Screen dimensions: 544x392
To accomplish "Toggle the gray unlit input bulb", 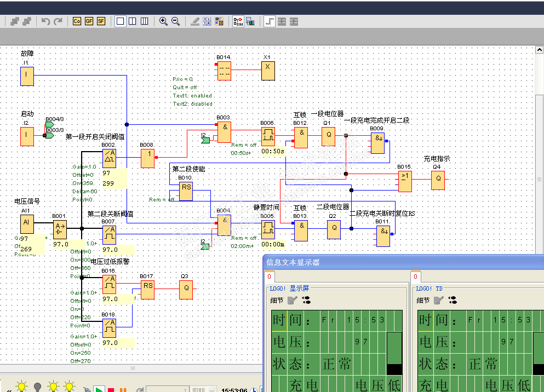I will tap(37, 387).
